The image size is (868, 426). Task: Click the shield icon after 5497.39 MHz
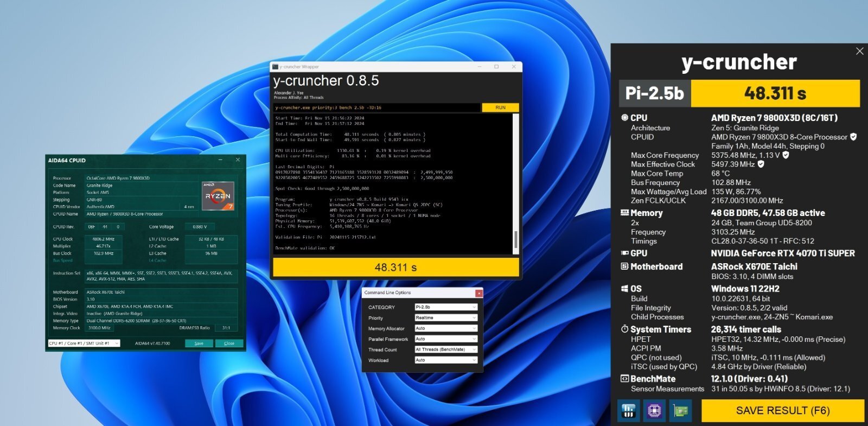pos(761,164)
